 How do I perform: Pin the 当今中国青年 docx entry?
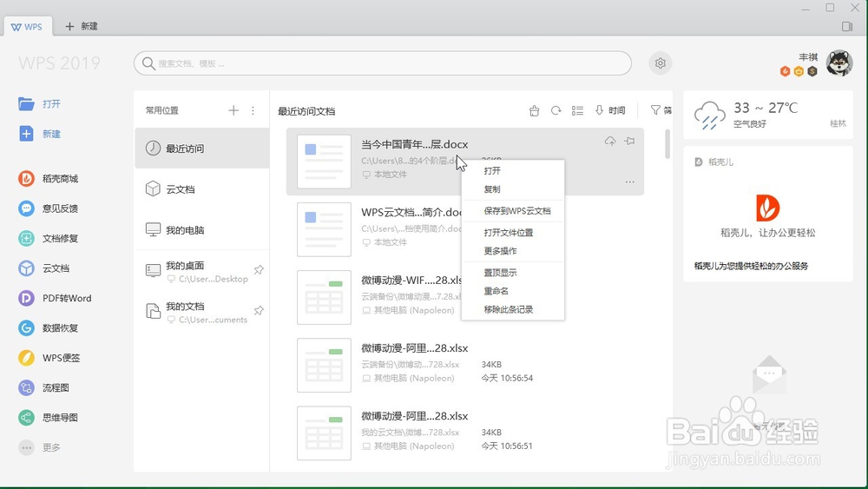coord(629,142)
